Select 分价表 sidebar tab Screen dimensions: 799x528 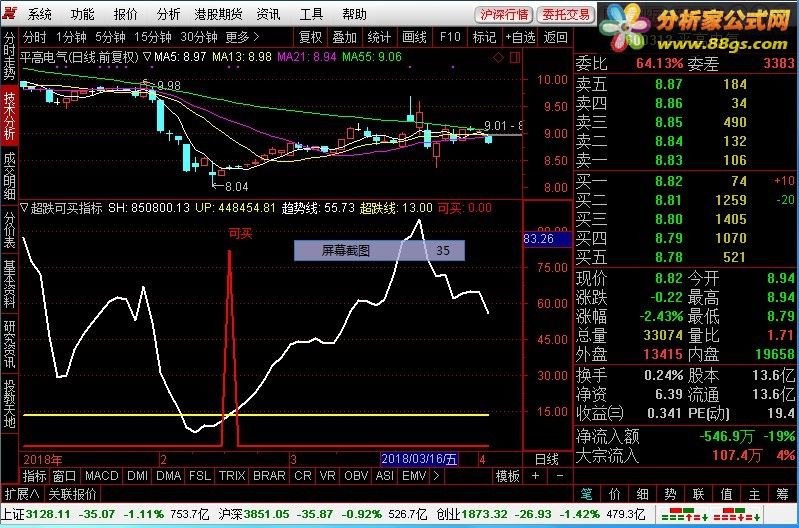[10, 230]
